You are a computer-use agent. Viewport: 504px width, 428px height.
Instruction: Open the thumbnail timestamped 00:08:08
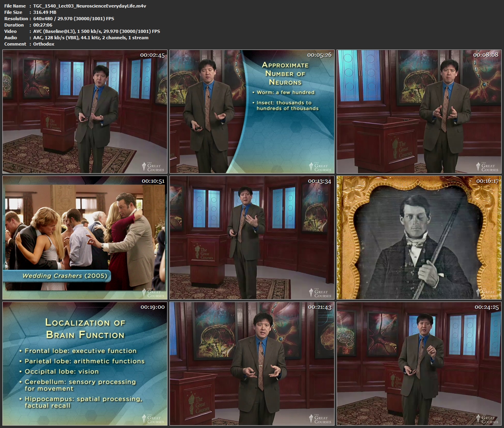coord(419,111)
